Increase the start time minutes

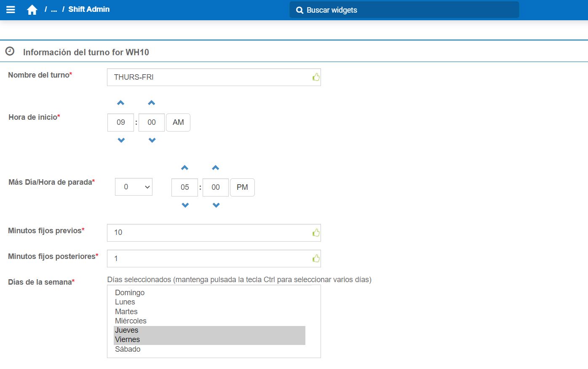pos(152,103)
